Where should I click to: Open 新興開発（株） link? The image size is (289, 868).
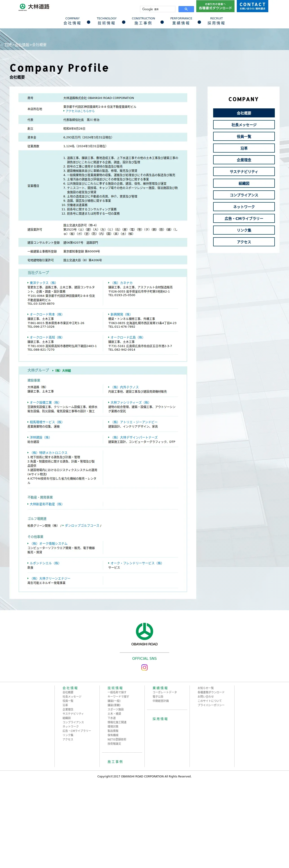pyautogui.click(x=120, y=314)
